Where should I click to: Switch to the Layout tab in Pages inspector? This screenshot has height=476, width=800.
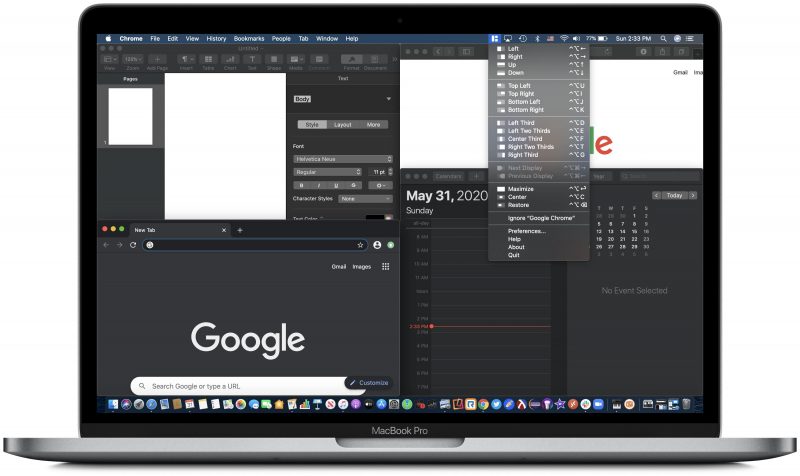pos(343,124)
